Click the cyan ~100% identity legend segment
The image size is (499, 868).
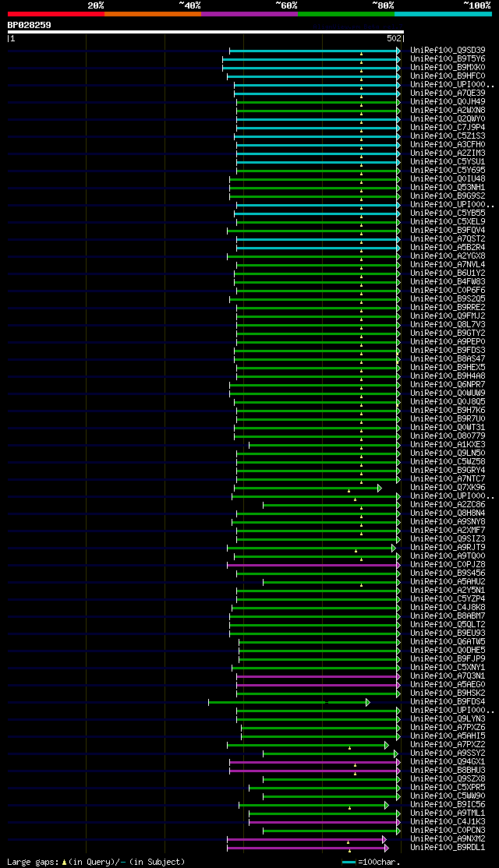pos(443,14)
